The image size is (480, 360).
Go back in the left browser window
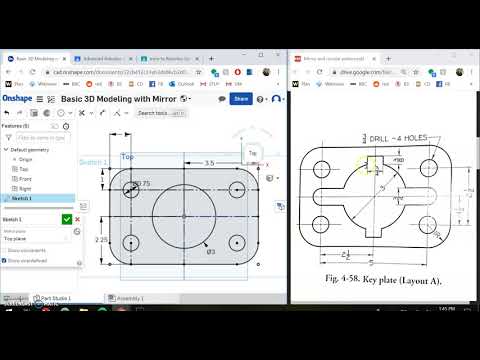(x=9, y=72)
